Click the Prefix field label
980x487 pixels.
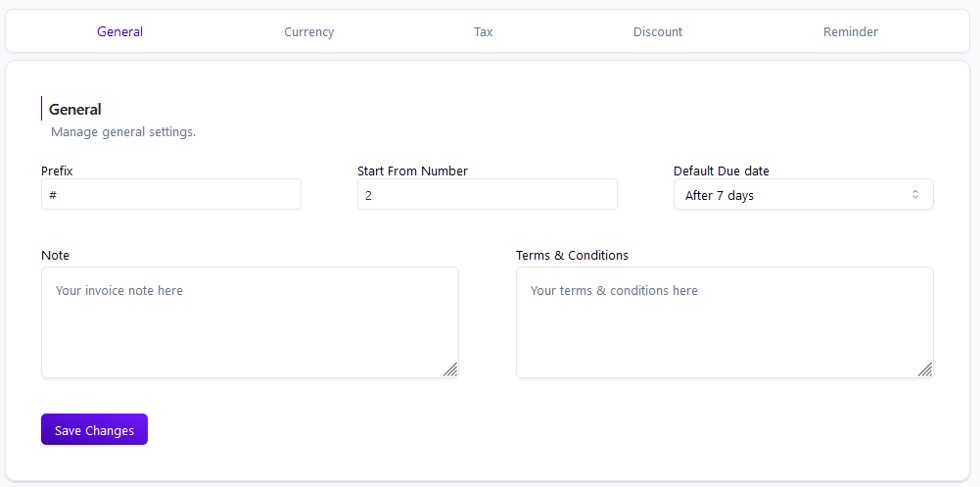coord(57,170)
